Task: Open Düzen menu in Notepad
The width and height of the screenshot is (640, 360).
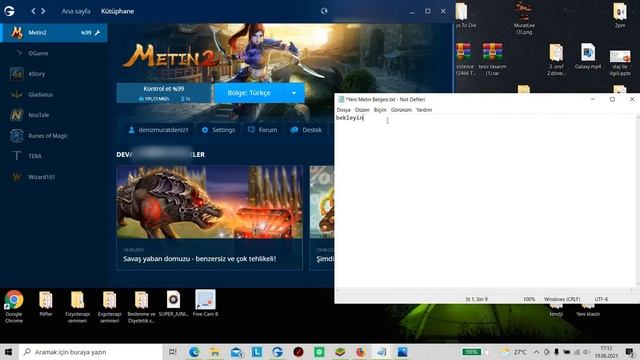Action: (362, 110)
